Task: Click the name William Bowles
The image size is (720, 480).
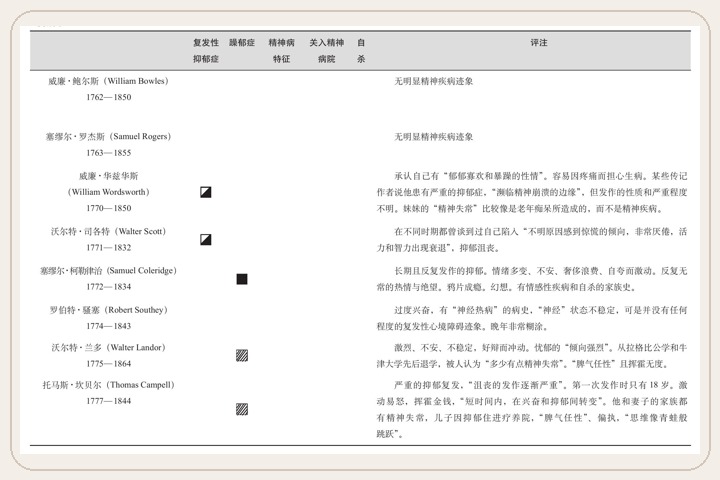Action: click(138, 81)
